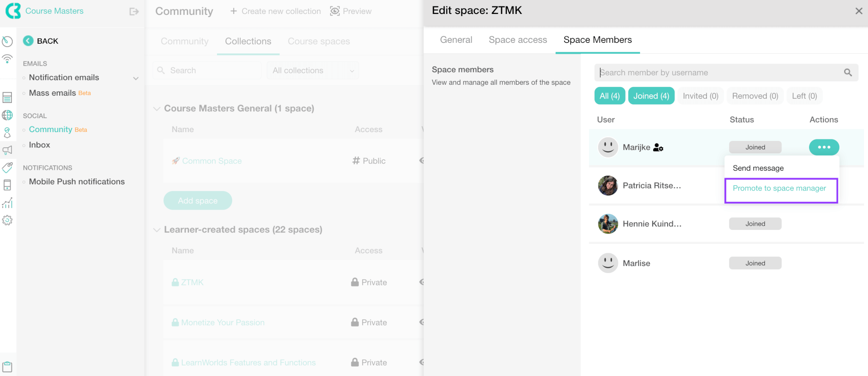Click the logout icon beside Course Masters
868x376 pixels.
(x=134, y=11)
